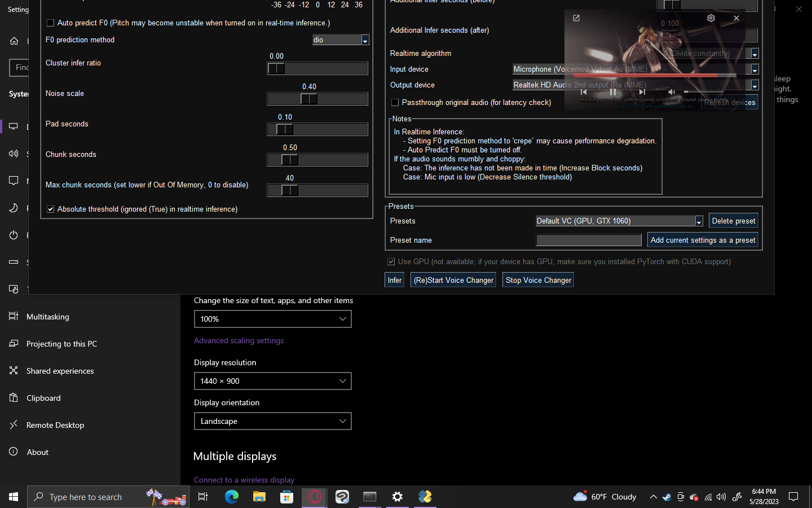This screenshot has width=812, height=508.
Task: Open Meet Now tray icon
Action: pyautogui.click(x=681, y=497)
